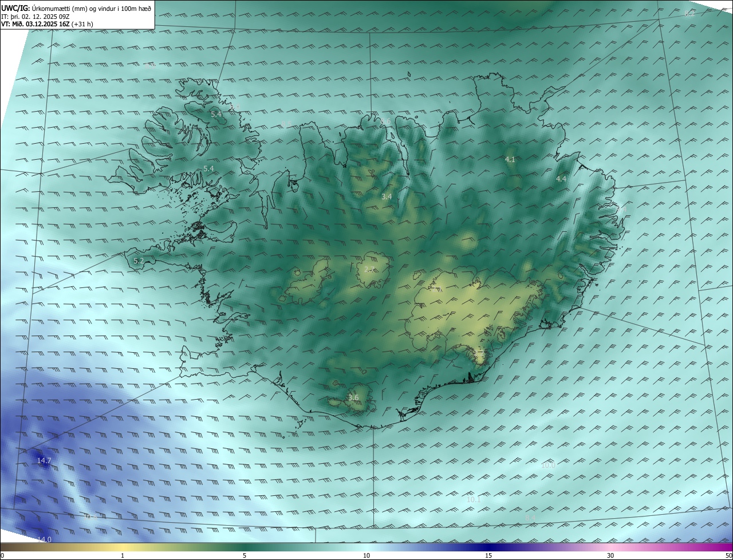Click the 4.1 precipitation value label
The image size is (733, 560).
(x=510, y=160)
